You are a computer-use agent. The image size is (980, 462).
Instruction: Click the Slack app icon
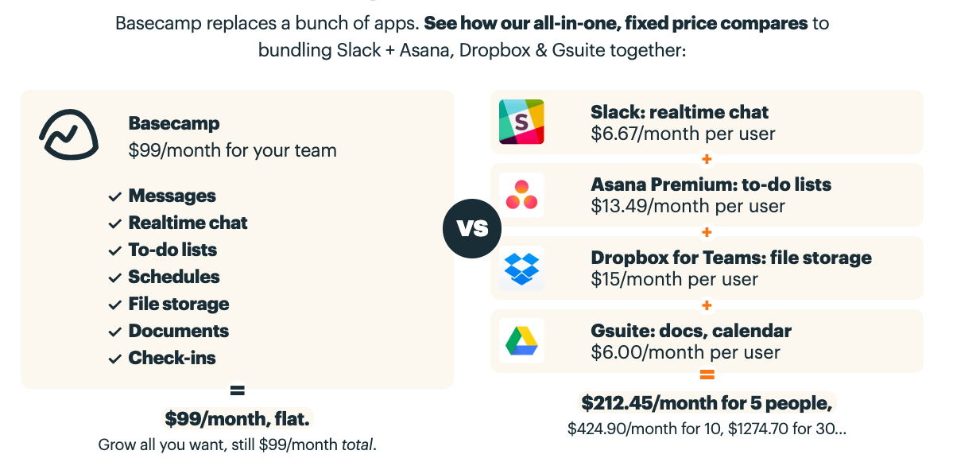click(x=521, y=122)
